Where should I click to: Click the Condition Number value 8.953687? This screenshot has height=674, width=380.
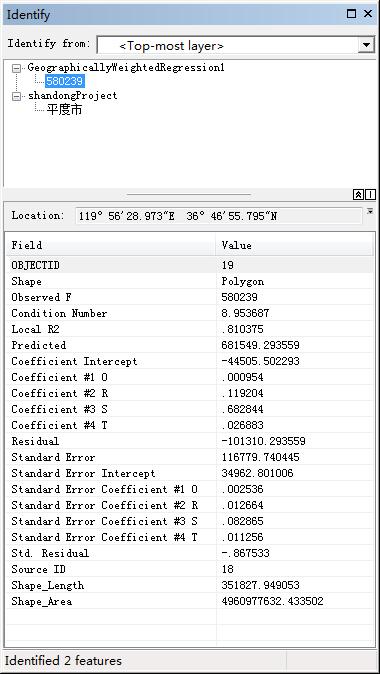click(245, 313)
